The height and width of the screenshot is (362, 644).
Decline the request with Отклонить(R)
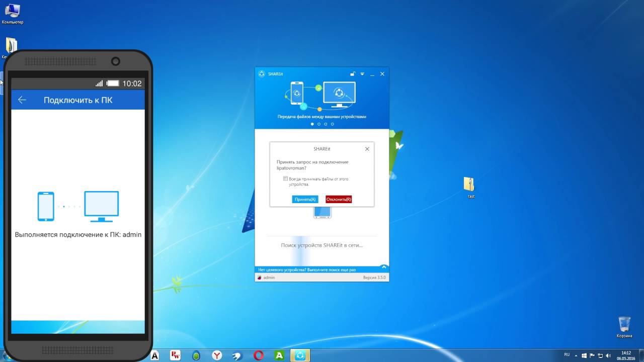339,200
